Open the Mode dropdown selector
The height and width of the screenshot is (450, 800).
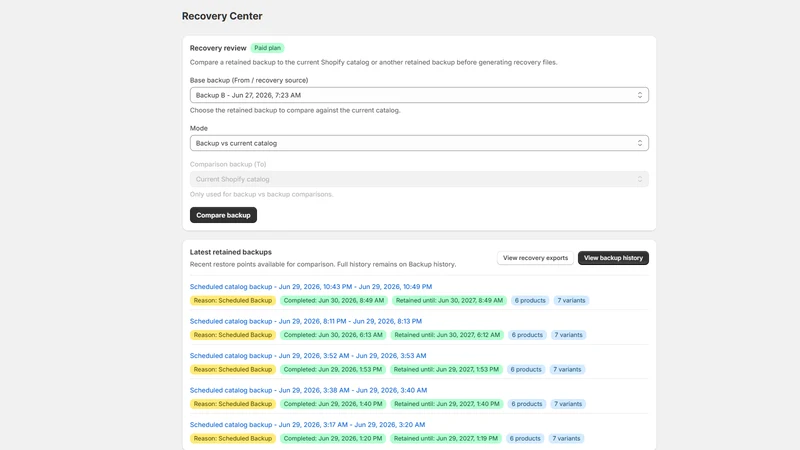(x=419, y=143)
